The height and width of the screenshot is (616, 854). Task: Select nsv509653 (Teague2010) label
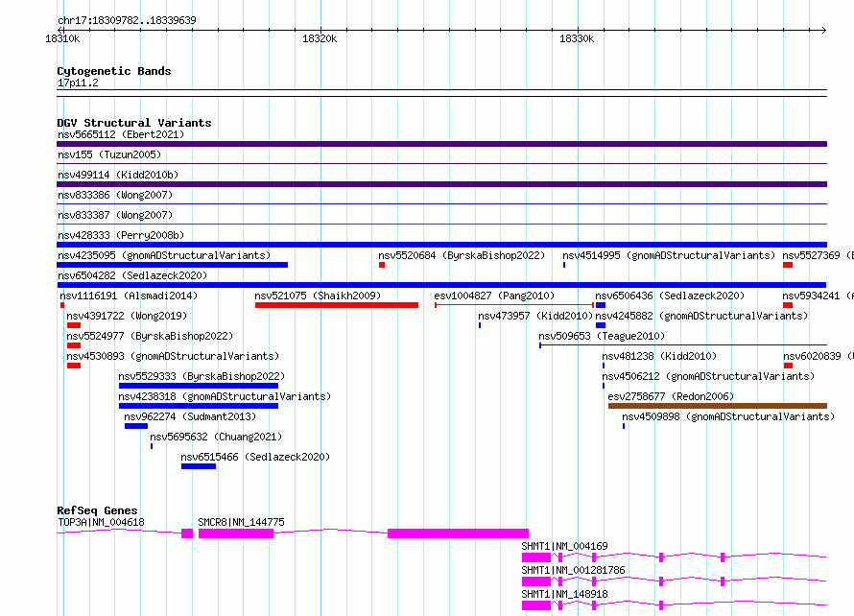[x=602, y=336]
